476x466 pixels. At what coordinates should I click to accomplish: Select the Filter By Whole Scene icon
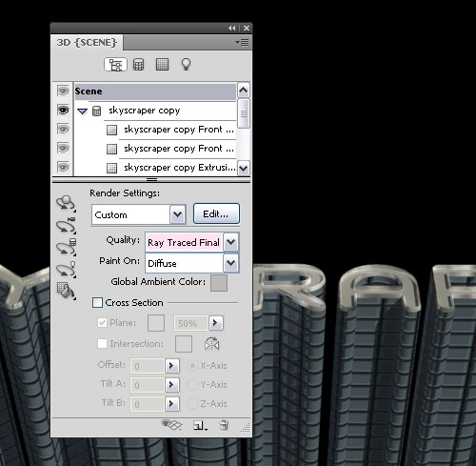pos(115,65)
